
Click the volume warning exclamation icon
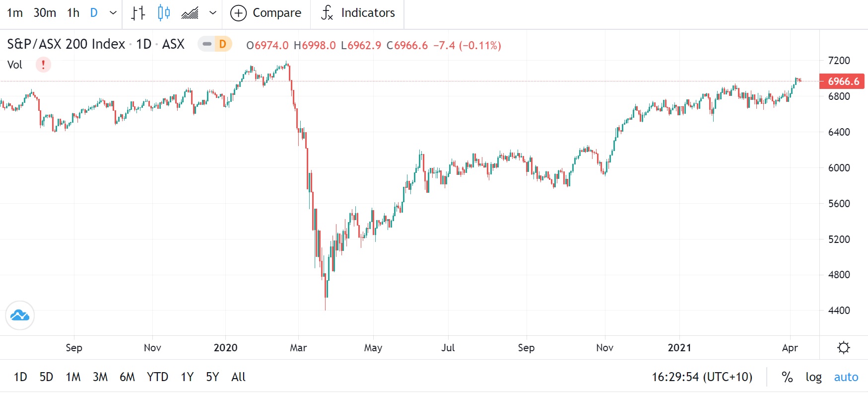click(x=43, y=65)
